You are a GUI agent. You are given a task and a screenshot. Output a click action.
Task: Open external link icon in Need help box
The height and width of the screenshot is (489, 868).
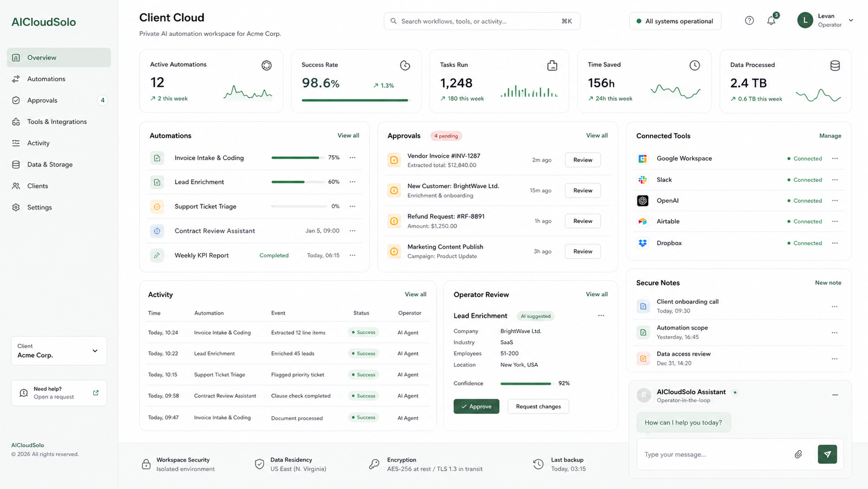[96, 393]
